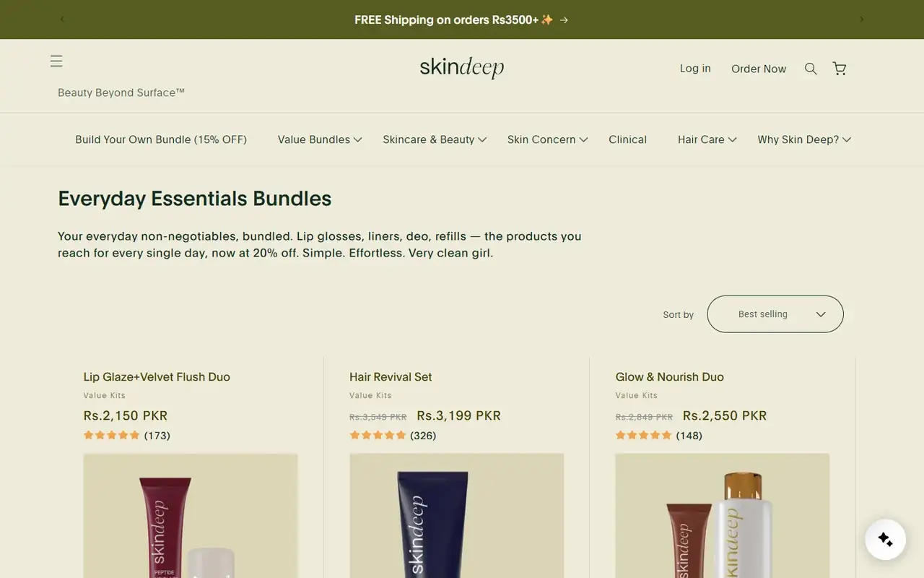Expand the Value Bundles menu
924x578 pixels.
tap(320, 139)
